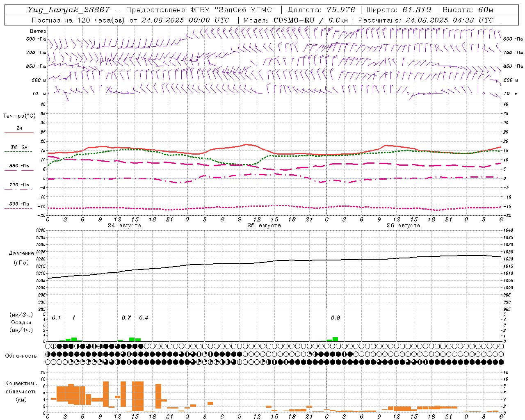
Task: Click the 0.9 precipitation amount value
Action: click(336, 318)
